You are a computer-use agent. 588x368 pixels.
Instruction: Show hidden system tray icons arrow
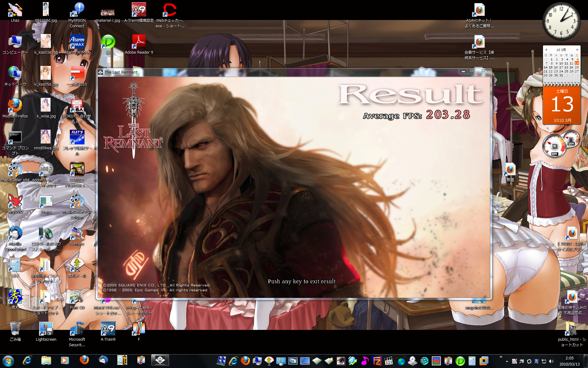507,361
